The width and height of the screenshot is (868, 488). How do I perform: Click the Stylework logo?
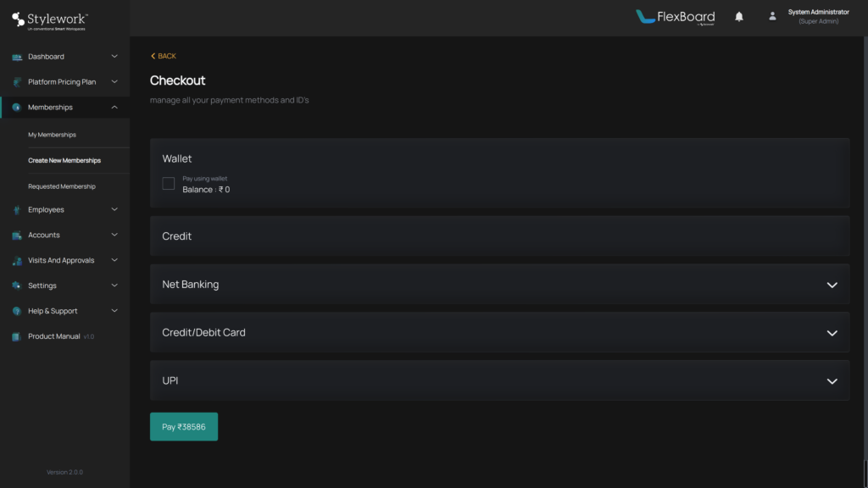click(x=49, y=21)
